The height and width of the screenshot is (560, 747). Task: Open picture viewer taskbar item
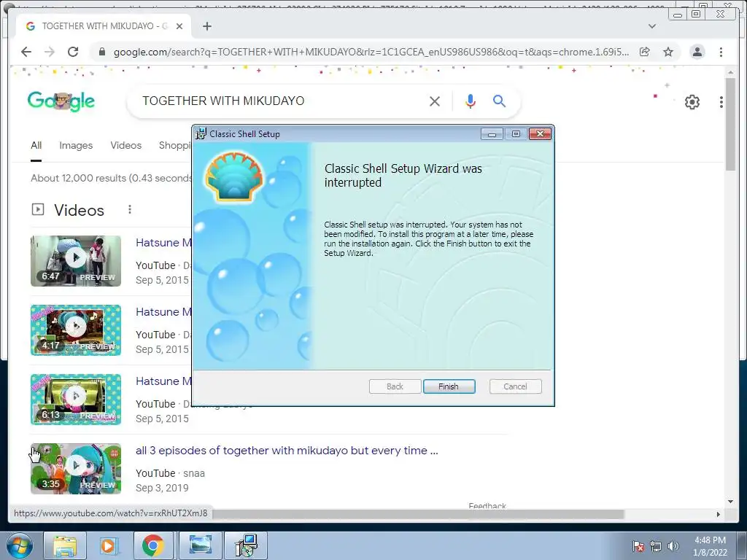coord(201,545)
